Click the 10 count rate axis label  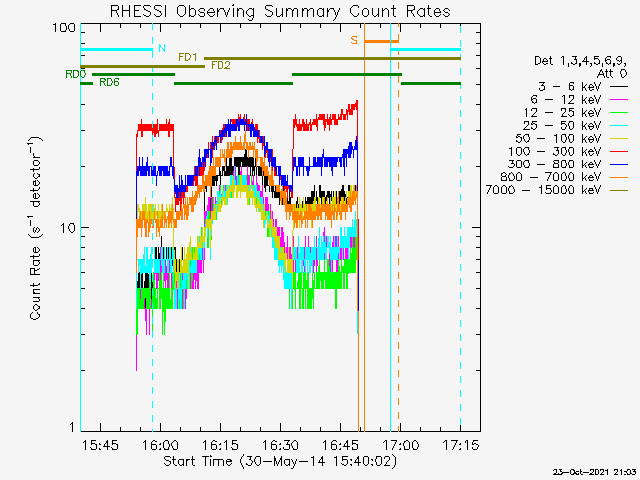68,228
